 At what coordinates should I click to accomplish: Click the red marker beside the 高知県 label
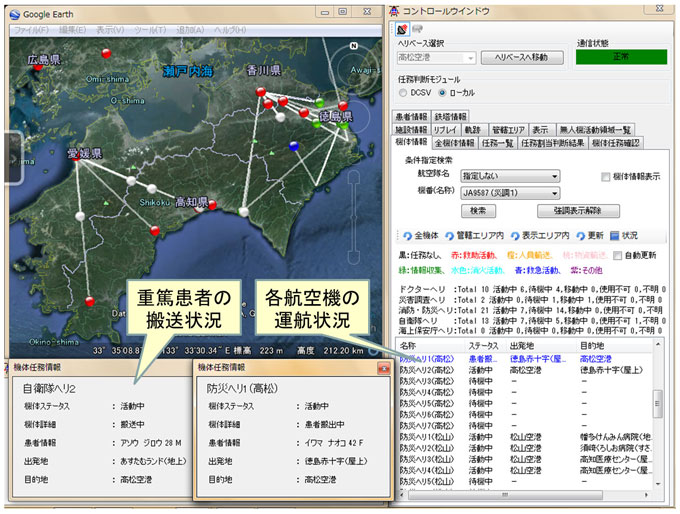212,205
